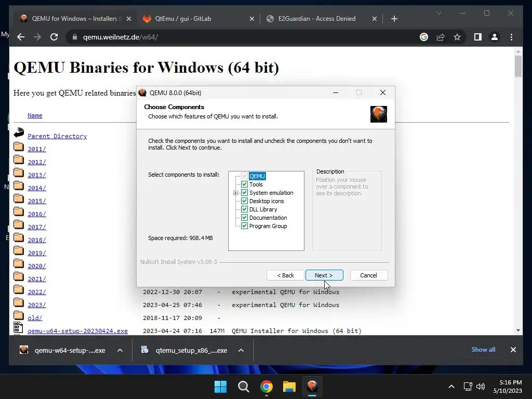Click the Parent Directory back-arrow icon
Viewport: 532px width, 399px height.
19,132
